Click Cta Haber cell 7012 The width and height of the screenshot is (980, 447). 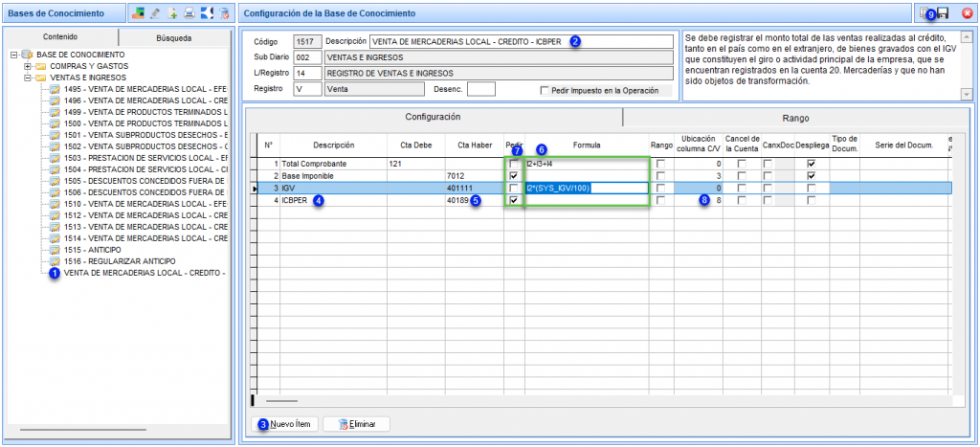pos(473,176)
